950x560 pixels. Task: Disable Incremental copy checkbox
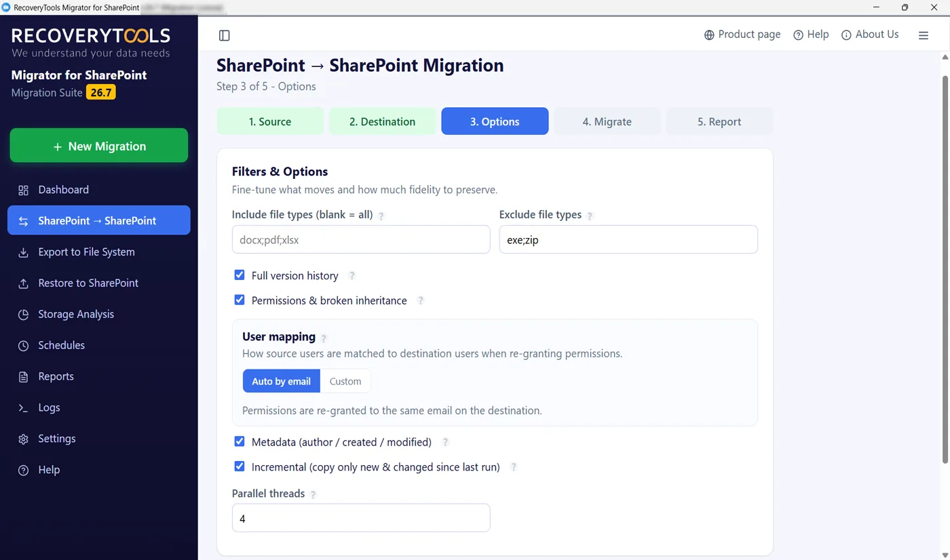click(240, 466)
